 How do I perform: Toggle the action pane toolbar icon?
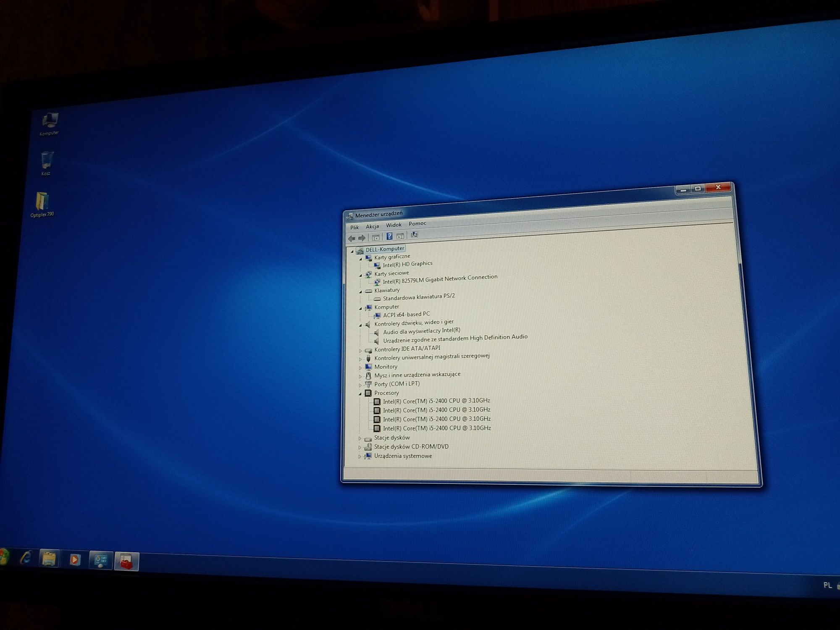[x=400, y=236]
